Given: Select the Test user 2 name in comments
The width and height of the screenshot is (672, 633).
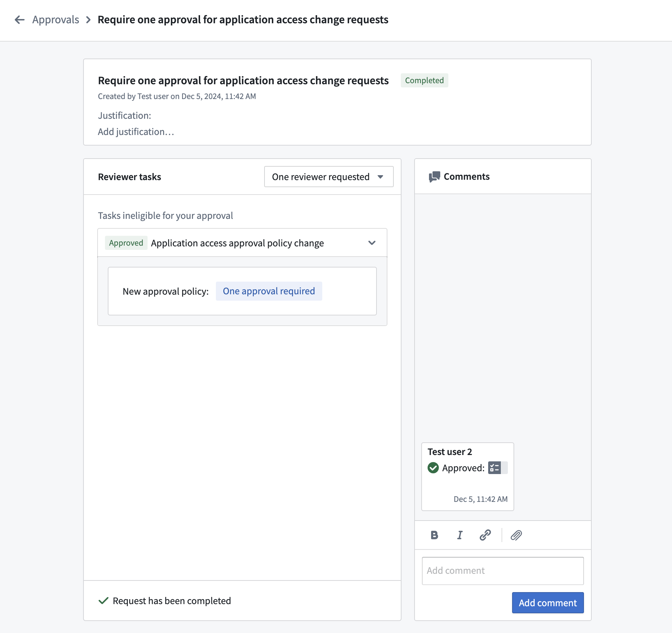Looking at the screenshot, I should [x=450, y=452].
